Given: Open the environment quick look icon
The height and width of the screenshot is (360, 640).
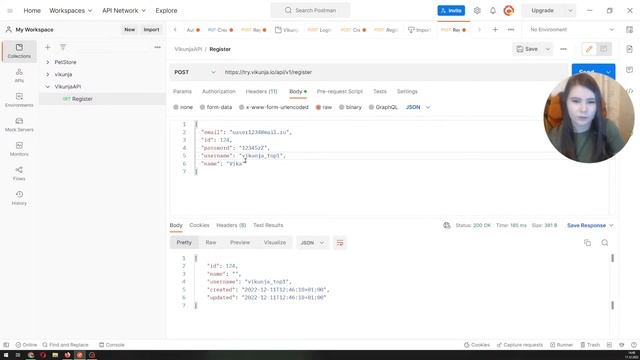Looking at the screenshot, I should point(629,30).
